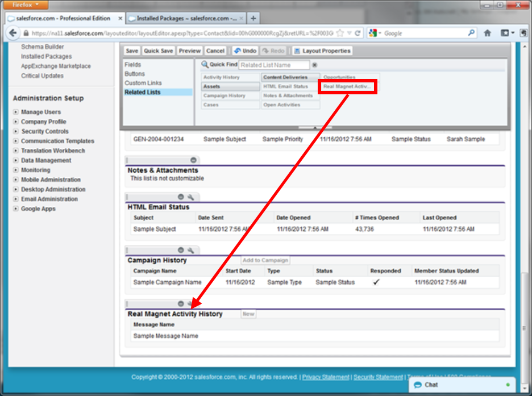Screen dimensions: 532x396
Task: Select Real Magnet Activ... palette item
Action: [x=347, y=86]
